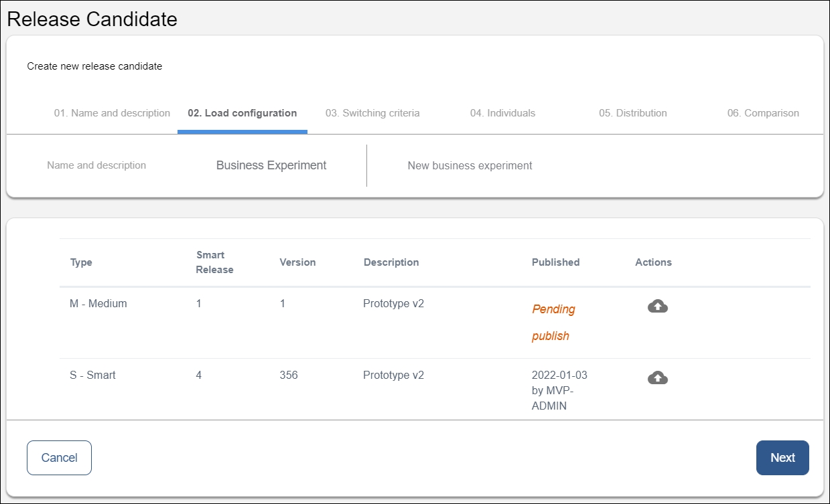
Task: Click the Cancel button
Action: coord(59,458)
